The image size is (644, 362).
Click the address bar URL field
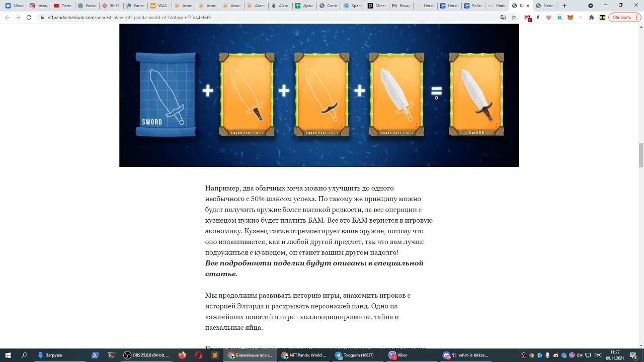pos(267,17)
